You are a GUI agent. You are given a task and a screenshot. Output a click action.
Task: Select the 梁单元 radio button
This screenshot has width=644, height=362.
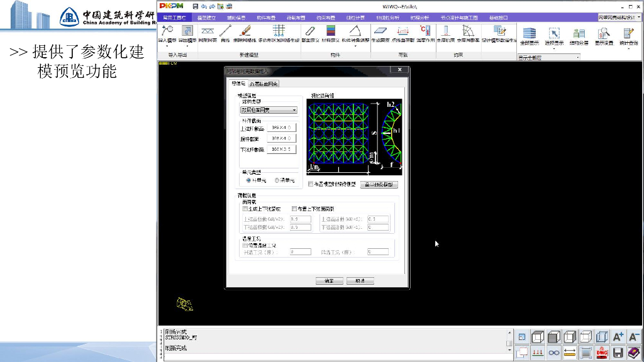pos(277,180)
